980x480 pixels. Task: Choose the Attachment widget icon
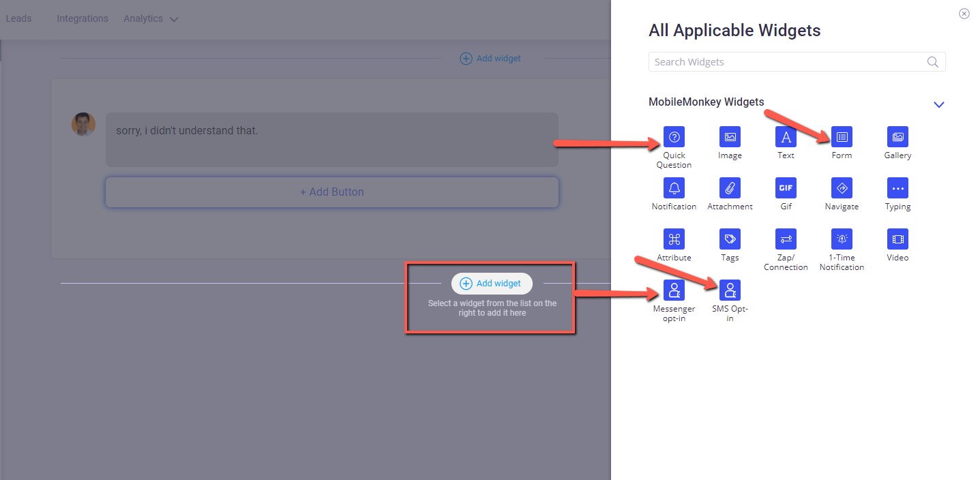coord(730,188)
